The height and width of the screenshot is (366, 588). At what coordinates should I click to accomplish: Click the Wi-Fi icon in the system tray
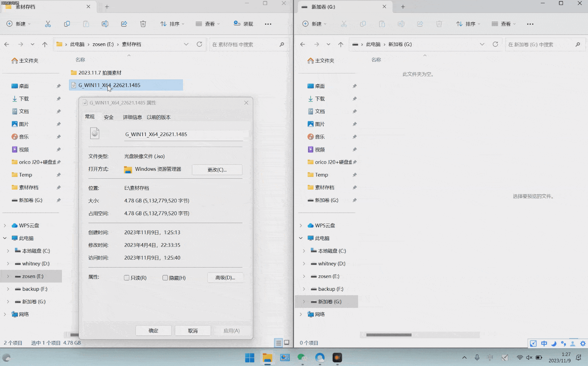point(520,357)
